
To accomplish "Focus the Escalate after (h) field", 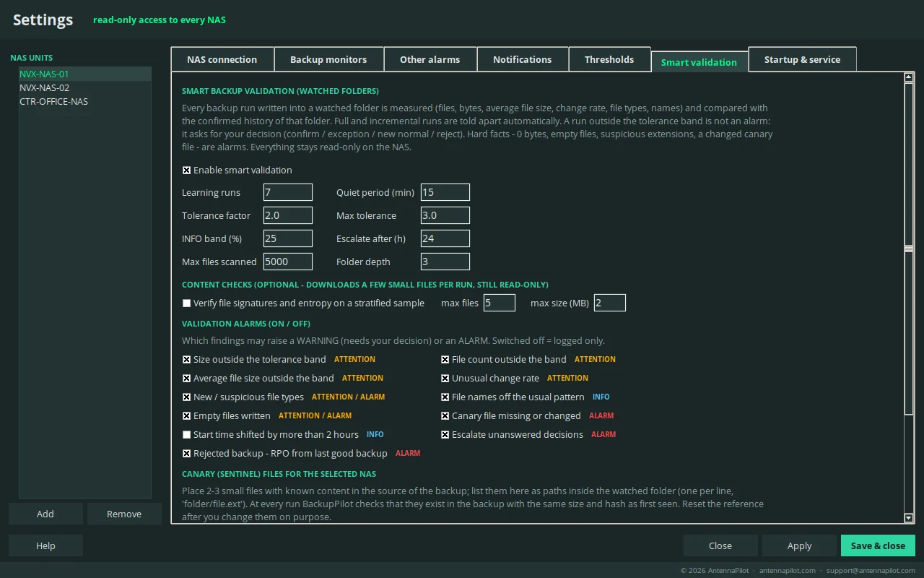I will [445, 238].
